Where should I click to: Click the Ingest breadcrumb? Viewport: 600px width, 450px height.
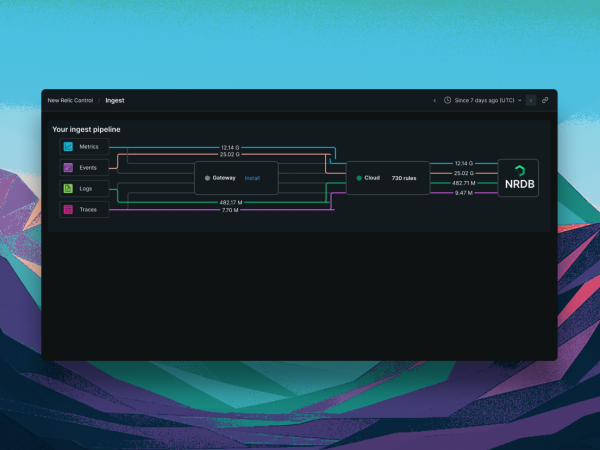115,101
